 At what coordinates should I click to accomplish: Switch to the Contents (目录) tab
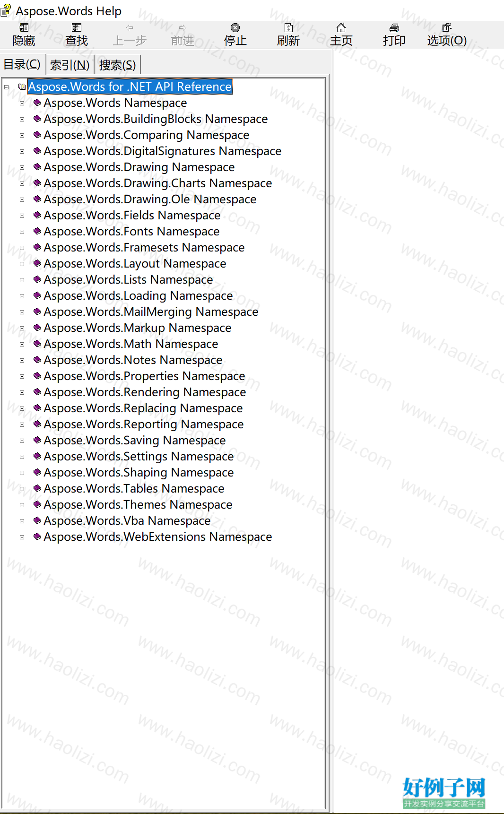point(22,64)
